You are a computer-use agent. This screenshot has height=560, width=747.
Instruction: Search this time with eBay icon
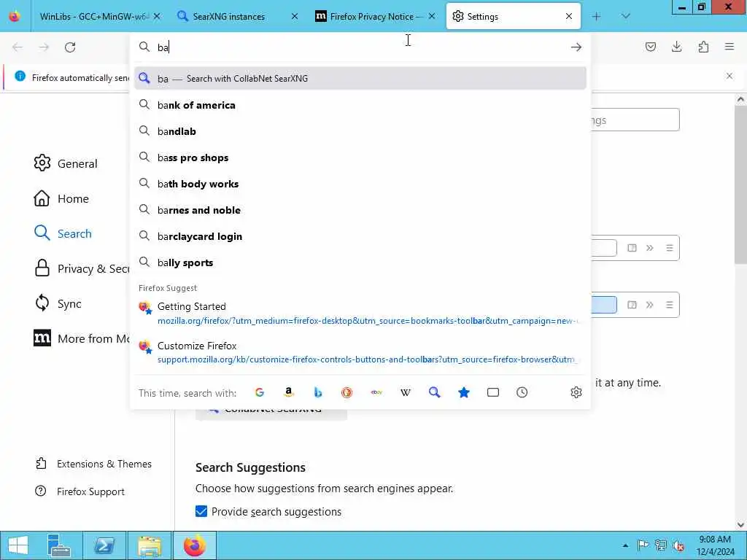tap(376, 392)
